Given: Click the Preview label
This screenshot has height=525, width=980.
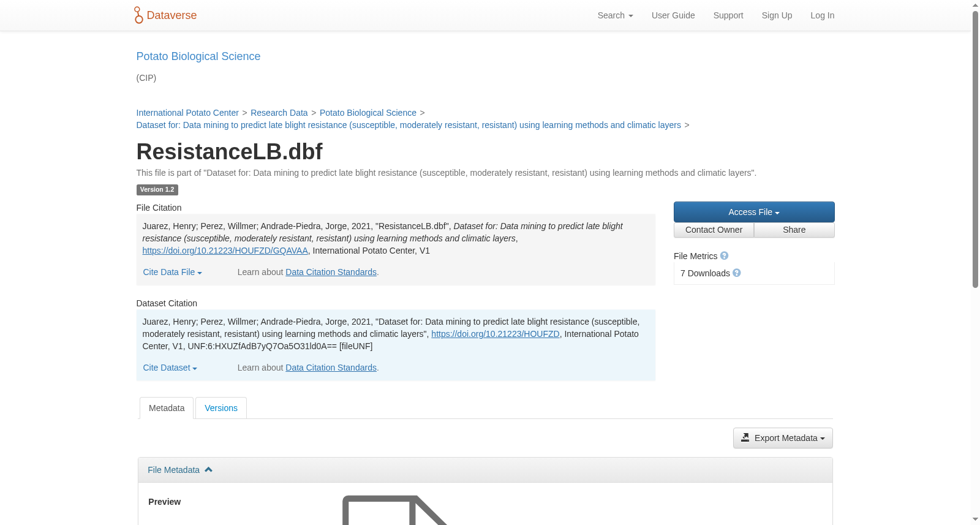Looking at the screenshot, I should pos(164,502).
